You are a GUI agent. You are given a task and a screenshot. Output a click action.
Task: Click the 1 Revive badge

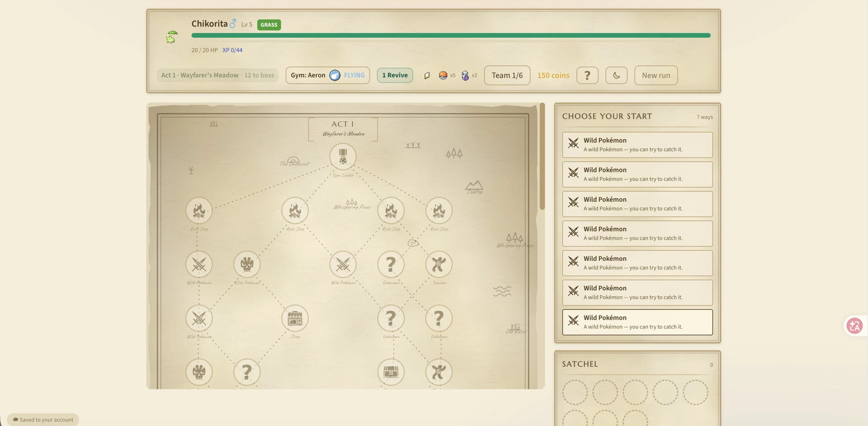[395, 75]
